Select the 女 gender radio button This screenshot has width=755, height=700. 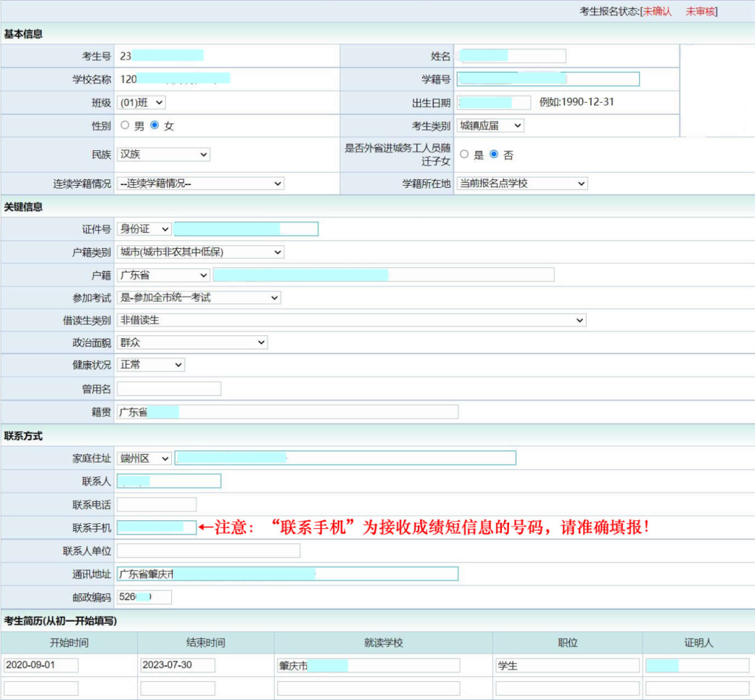click(155, 126)
